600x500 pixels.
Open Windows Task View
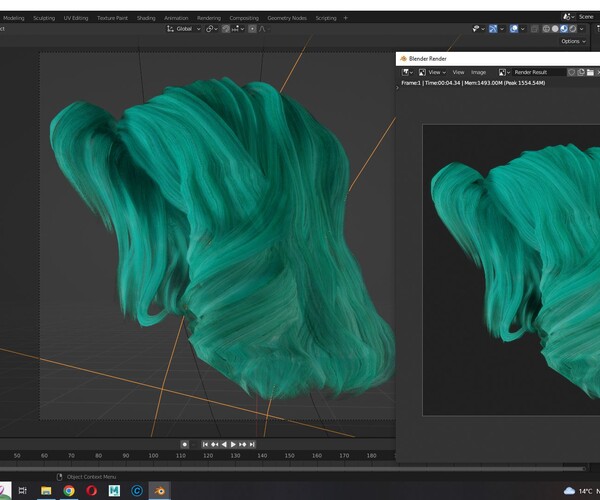pyautogui.click(x=23, y=490)
